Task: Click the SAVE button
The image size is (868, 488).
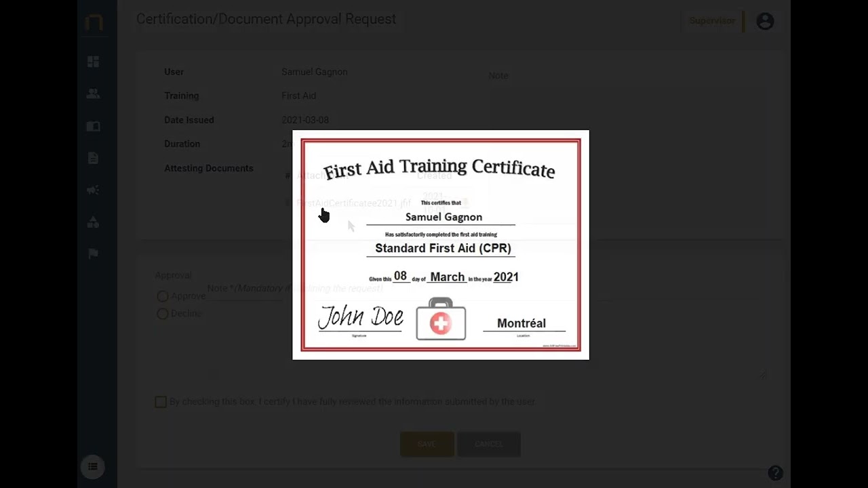Action: [x=427, y=444]
